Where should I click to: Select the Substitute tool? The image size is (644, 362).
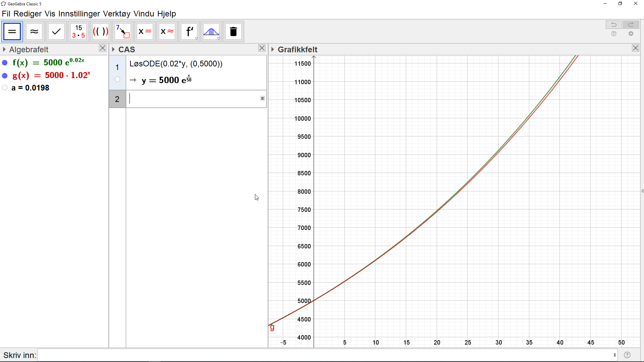pyautogui.click(x=123, y=32)
